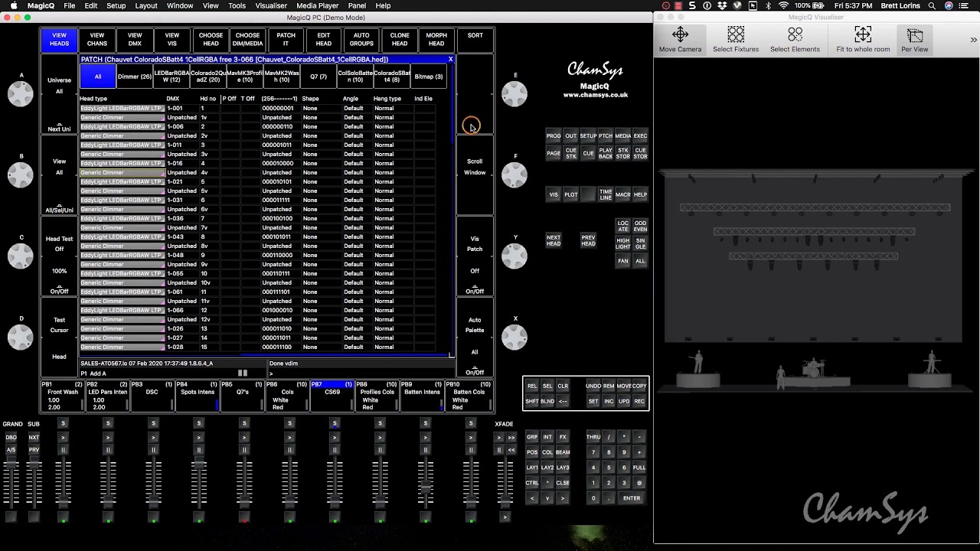
Task: Click the CHOOSE HEAD button
Action: click(x=211, y=40)
